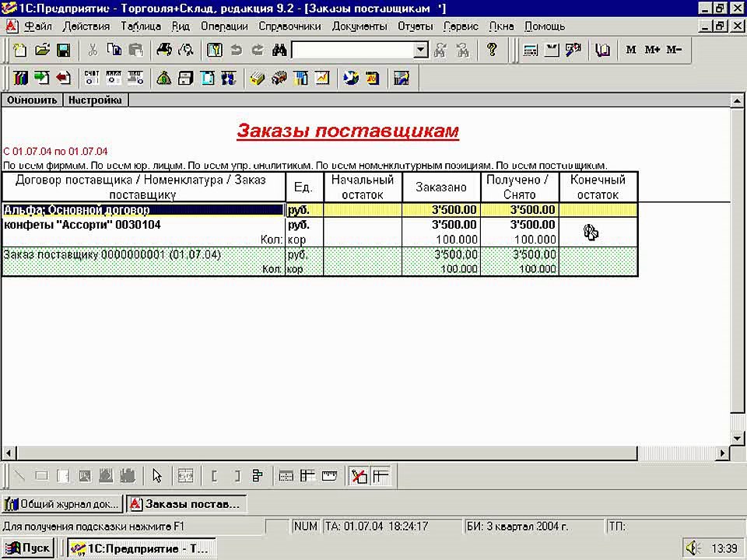Click the Print icon
This screenshot has width=747, height=560.
click(164, 50)
